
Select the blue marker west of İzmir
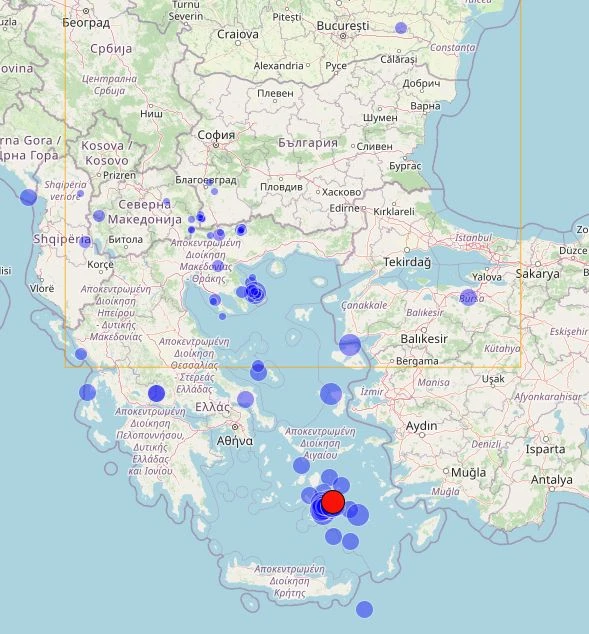point(331,394)
